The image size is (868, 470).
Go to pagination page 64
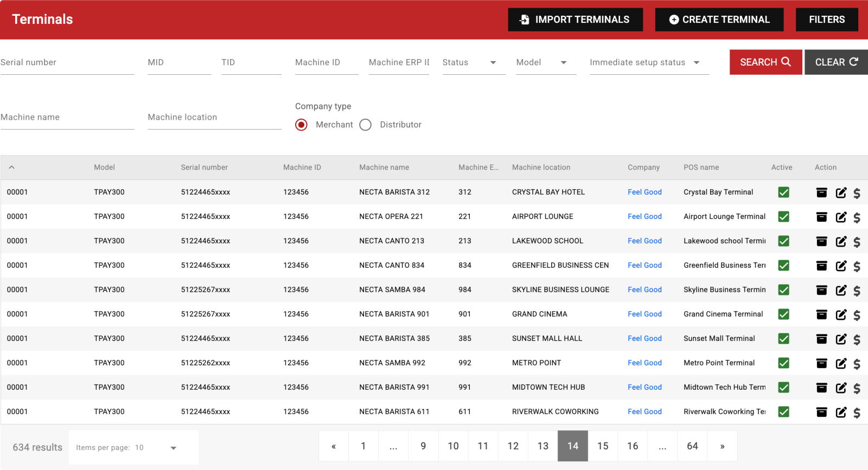(692, 446)
